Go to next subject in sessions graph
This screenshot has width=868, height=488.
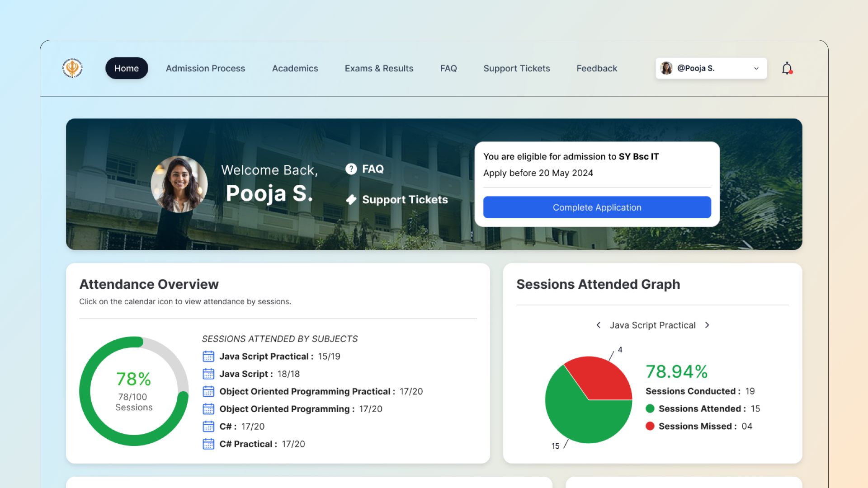[x=707, y=325]
